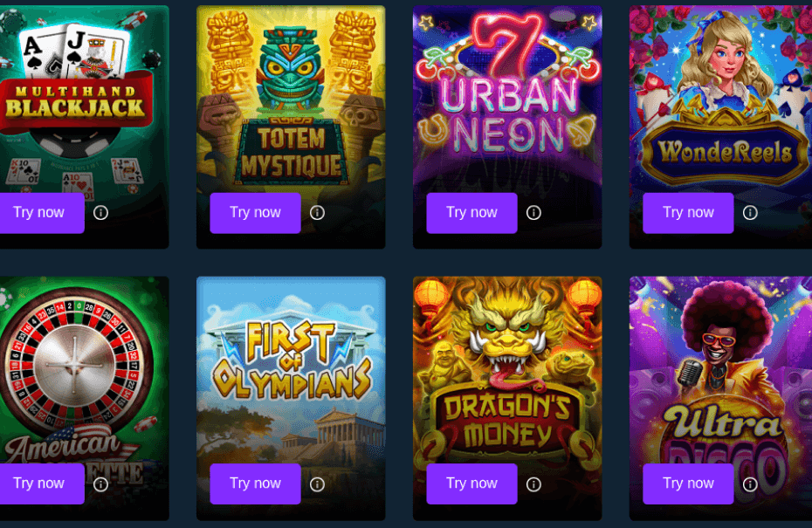Viewport: 812px width, 528px height.
Task: Show info for WondeReels game
Action: click(x=750, y=213)
